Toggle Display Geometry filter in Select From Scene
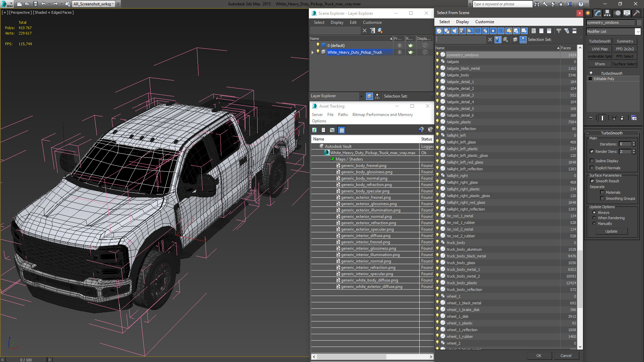This screenshot has height=362, width=644. click(x=439, y=31)
